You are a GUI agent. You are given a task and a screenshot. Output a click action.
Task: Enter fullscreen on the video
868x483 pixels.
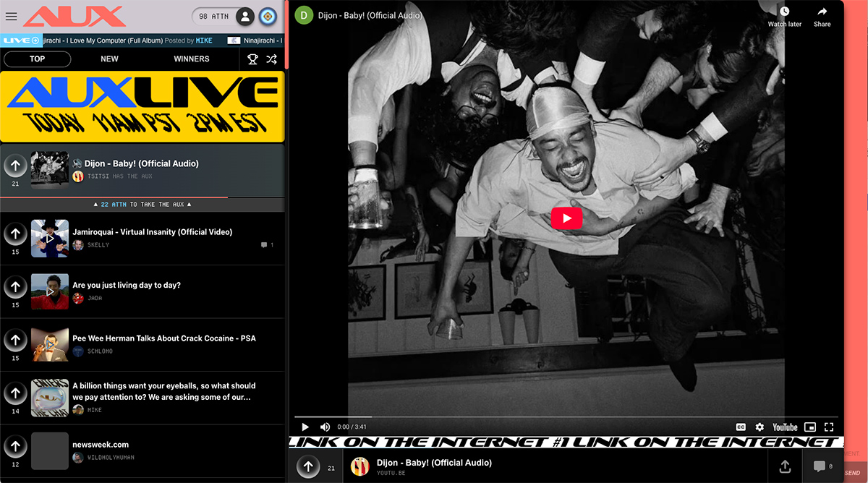(829, 427)
